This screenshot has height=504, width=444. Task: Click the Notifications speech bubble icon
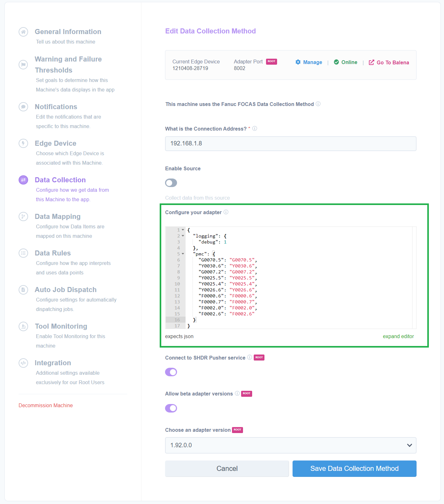point(23,107)
